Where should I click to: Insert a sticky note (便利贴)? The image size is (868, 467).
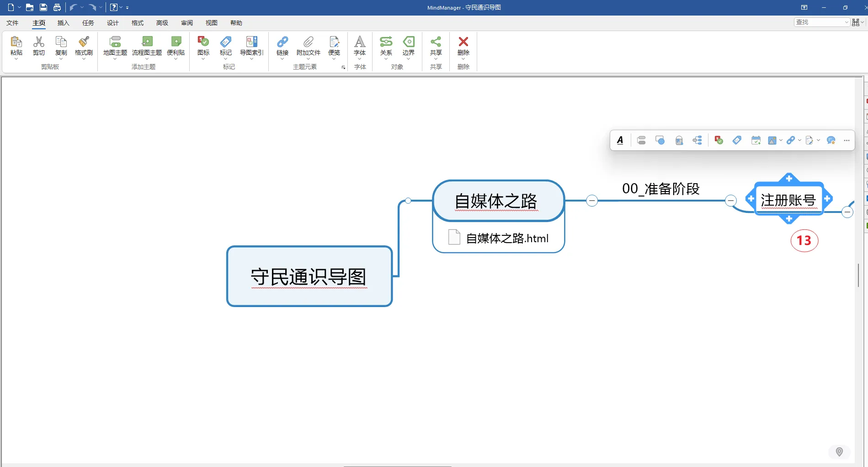[176, 42]
